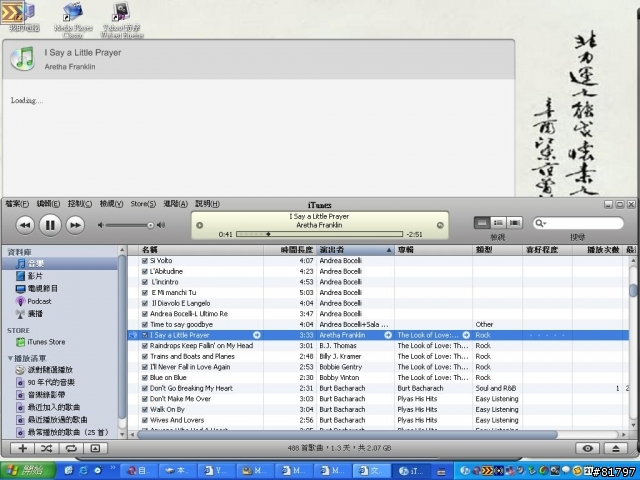Click the iTunes search field
640x480 pixels.
pos(578,223)
